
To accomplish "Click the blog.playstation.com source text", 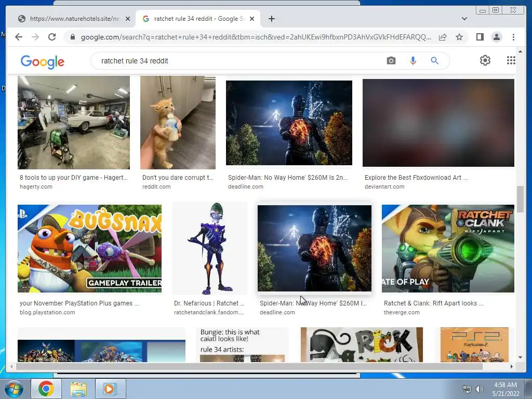I will [47, 312].
